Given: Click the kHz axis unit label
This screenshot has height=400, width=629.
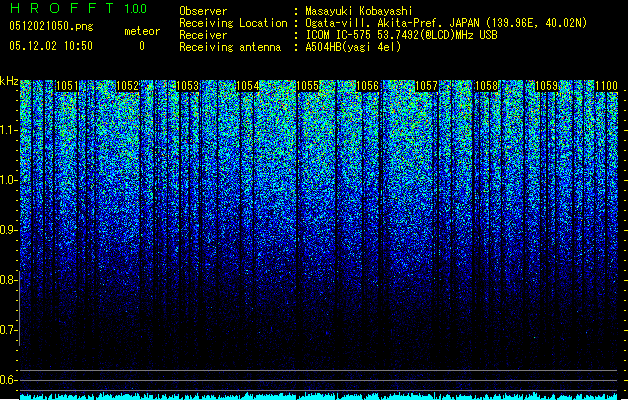Looking at the screenshot, I should click(9, 81).
